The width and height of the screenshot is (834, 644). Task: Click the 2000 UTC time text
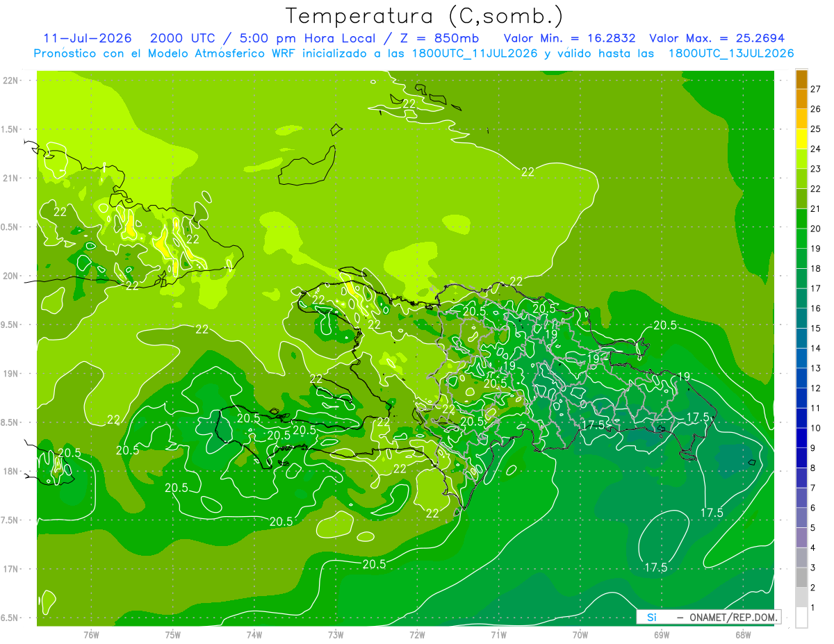click(x=184, y=38)
